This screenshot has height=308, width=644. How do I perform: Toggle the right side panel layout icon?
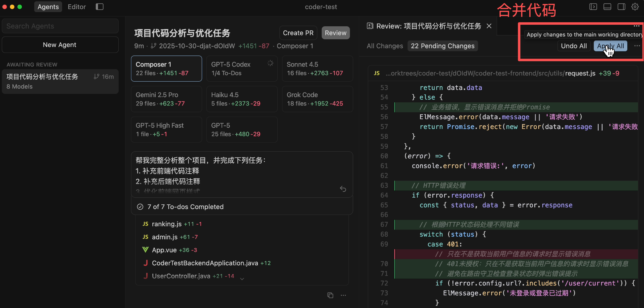pyautogui.click(x=621, y=7)
